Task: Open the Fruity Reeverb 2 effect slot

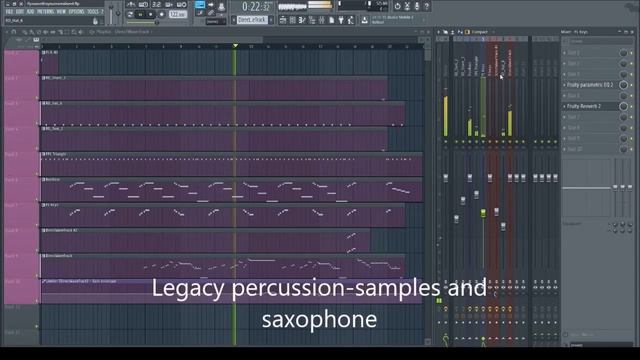Action: click(590, 106)
